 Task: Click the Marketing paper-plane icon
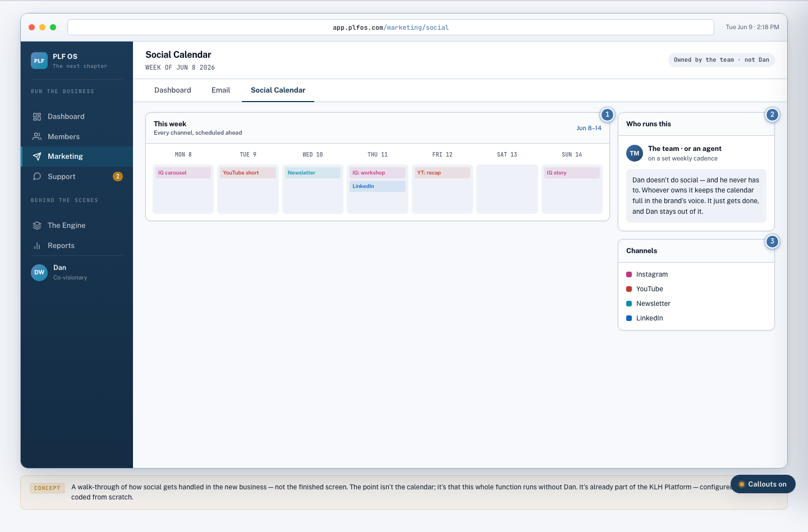click(37, 157)
